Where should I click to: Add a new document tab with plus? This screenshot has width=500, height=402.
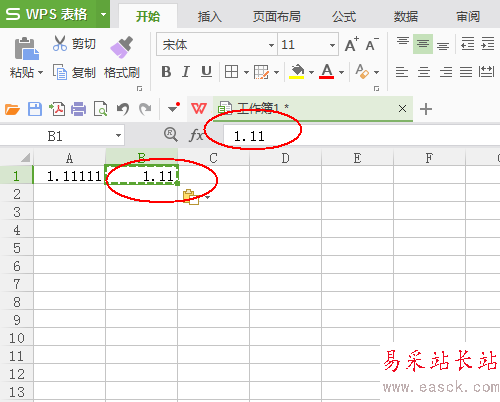(x=426, y=109)
